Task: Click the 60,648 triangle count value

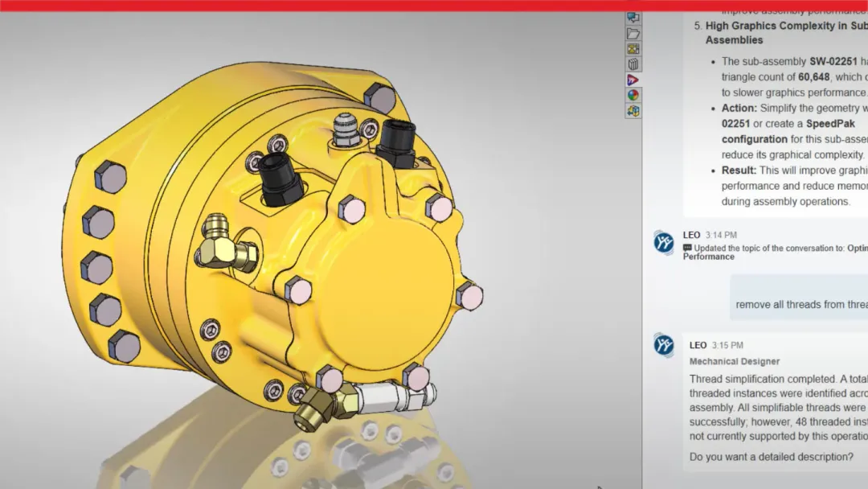Action: pyautogui.click(x=813, y=77)
